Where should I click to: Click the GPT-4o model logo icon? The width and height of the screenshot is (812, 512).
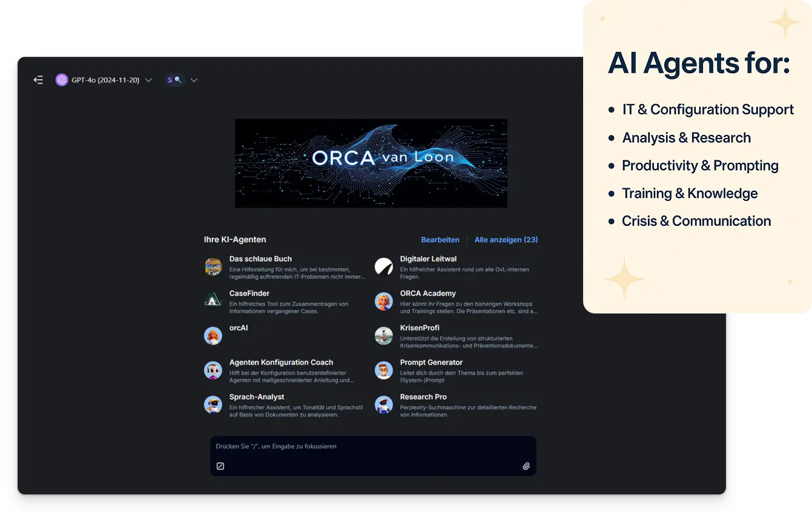[62, 80]
